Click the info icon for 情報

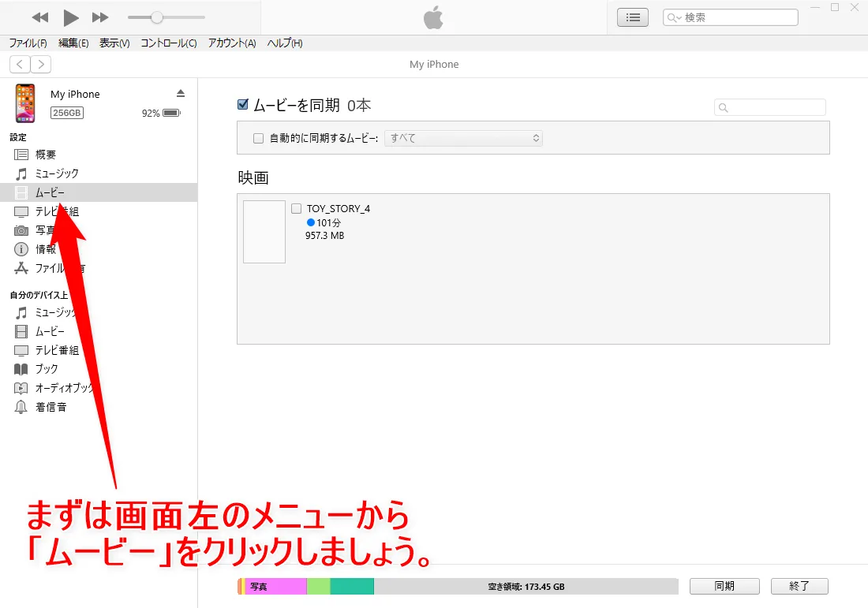tap(21, 249)
